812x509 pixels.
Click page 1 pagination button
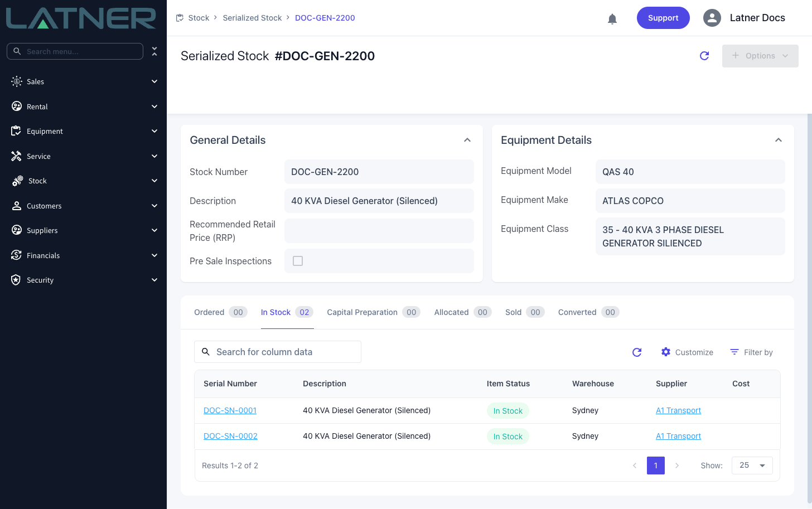(x=656, y=466)
